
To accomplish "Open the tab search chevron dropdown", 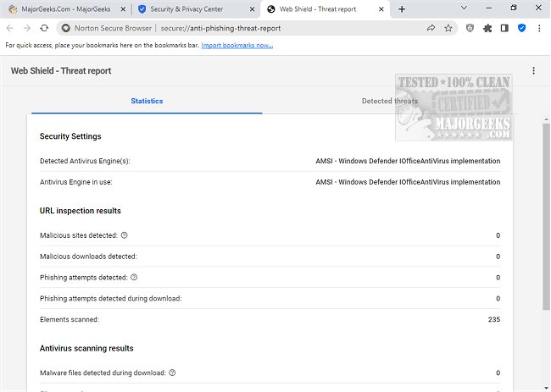I will [x=464, y=8].
